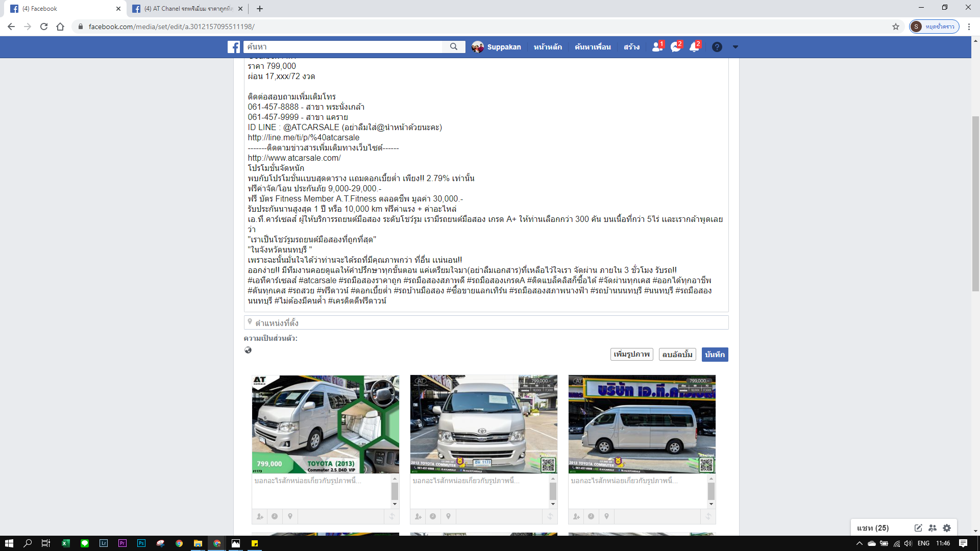
Task: Click first van photo thumbnail with 799,000 banner
Action: pos(326,424)
